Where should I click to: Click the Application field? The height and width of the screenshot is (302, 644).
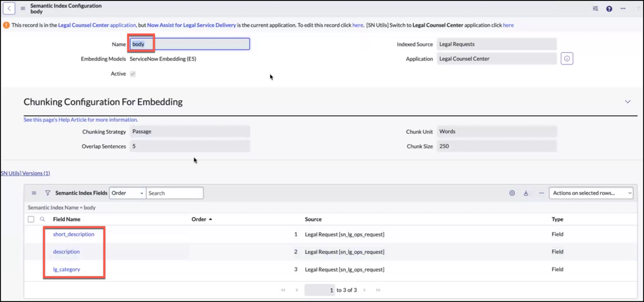[497, 58]
